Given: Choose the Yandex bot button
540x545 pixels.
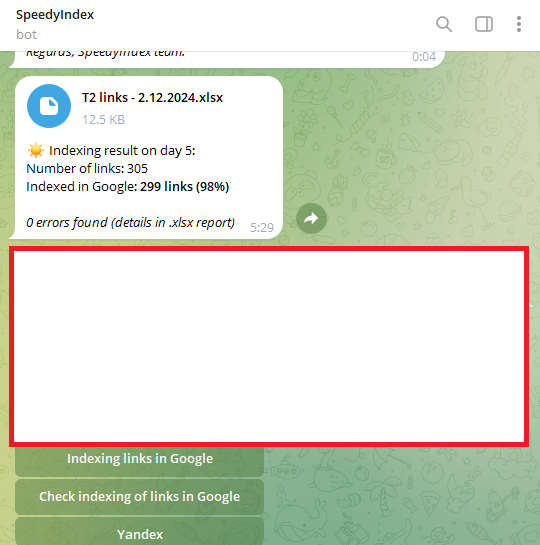Looking at the screenshot, I should tap(140, 532).
